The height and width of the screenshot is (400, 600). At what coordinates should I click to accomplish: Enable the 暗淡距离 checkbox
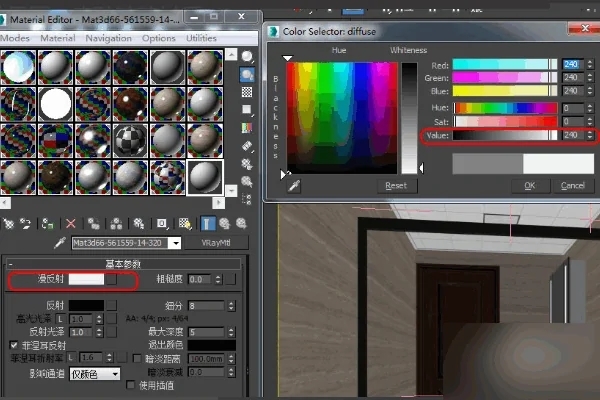(137, 359)
